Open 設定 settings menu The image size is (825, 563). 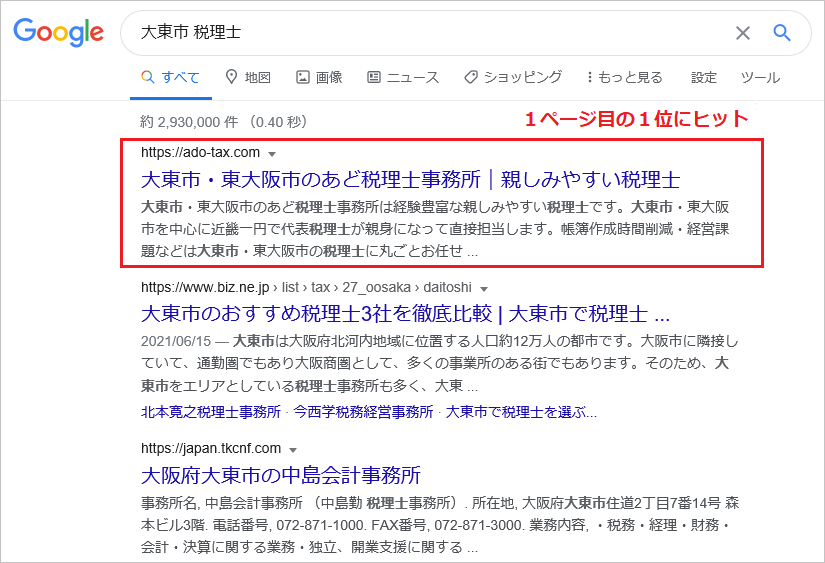click(x=703, y=77)
